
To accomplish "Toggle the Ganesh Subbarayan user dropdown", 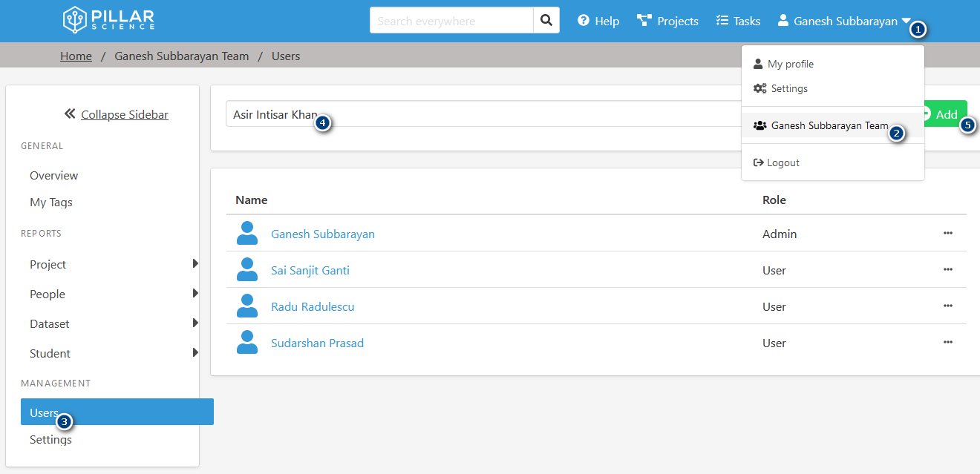I will 845,21.
